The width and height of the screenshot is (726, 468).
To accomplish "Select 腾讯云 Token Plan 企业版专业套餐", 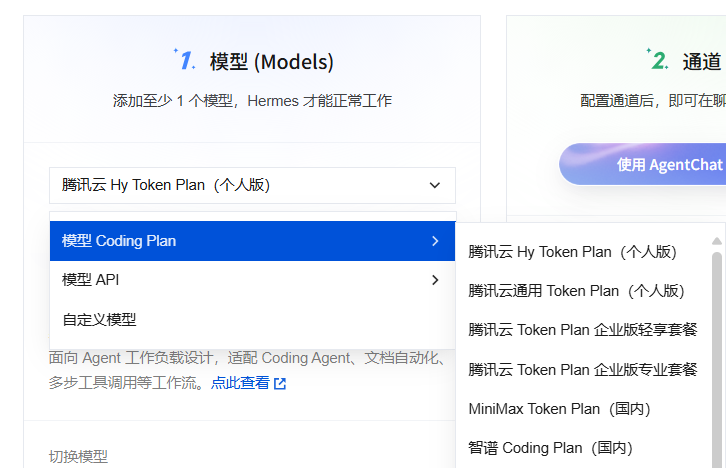I will (582, 369).
